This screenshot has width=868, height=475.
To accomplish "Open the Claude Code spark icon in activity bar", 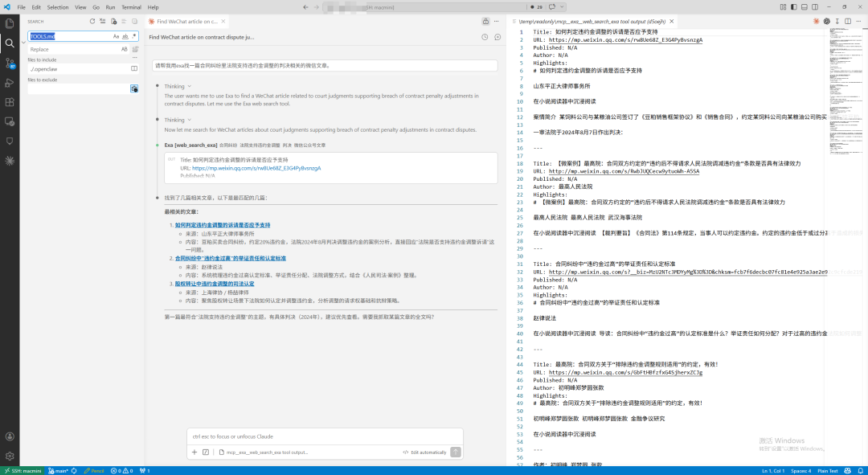I will pos(10,161).
